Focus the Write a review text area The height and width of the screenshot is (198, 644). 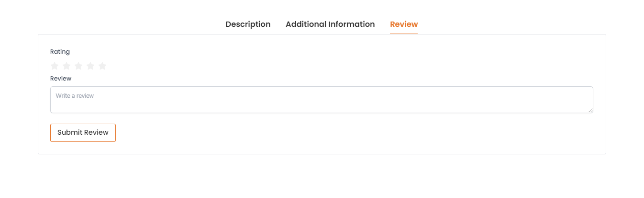coord(322,100)
